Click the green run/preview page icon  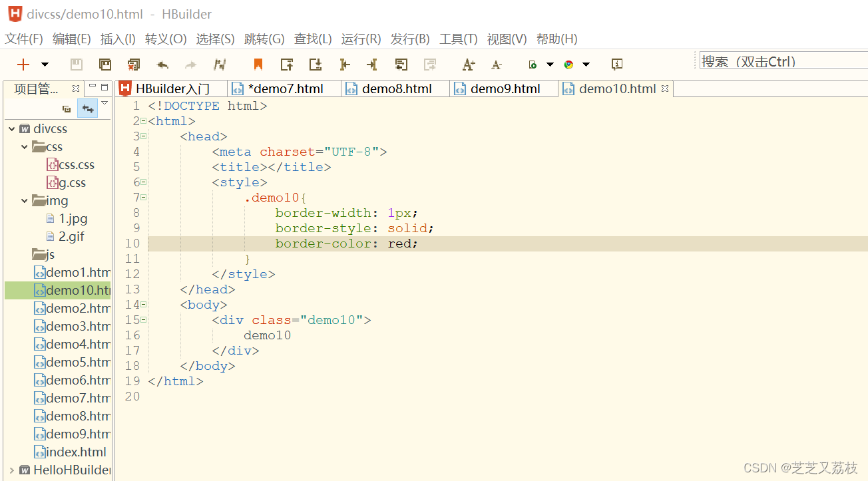(533, 65)
